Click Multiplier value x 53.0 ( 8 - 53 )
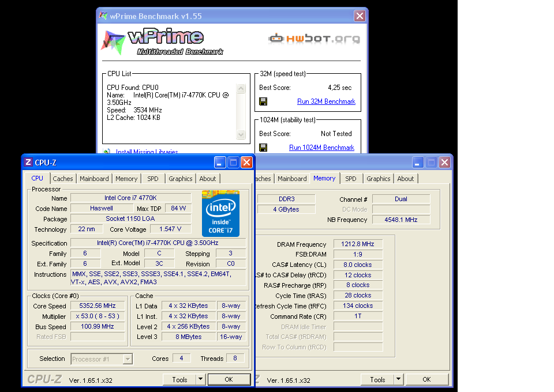 click(x=98, y=316)
